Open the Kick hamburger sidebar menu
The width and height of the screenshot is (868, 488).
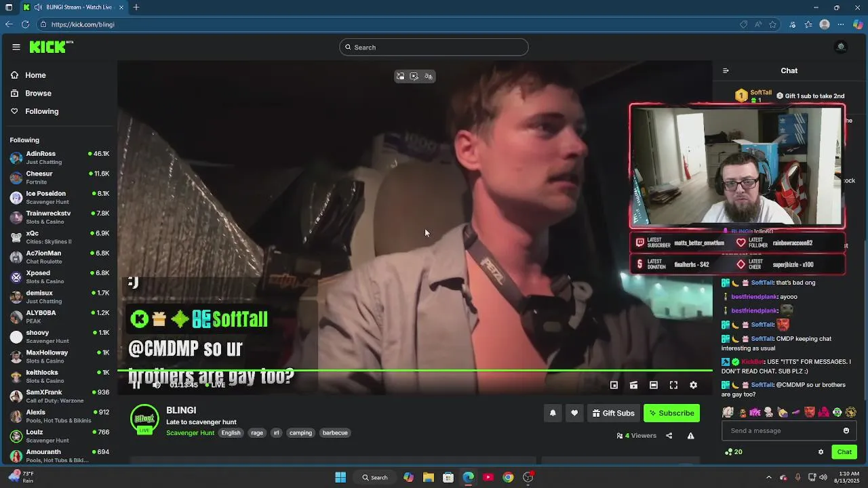click(16, 47)
